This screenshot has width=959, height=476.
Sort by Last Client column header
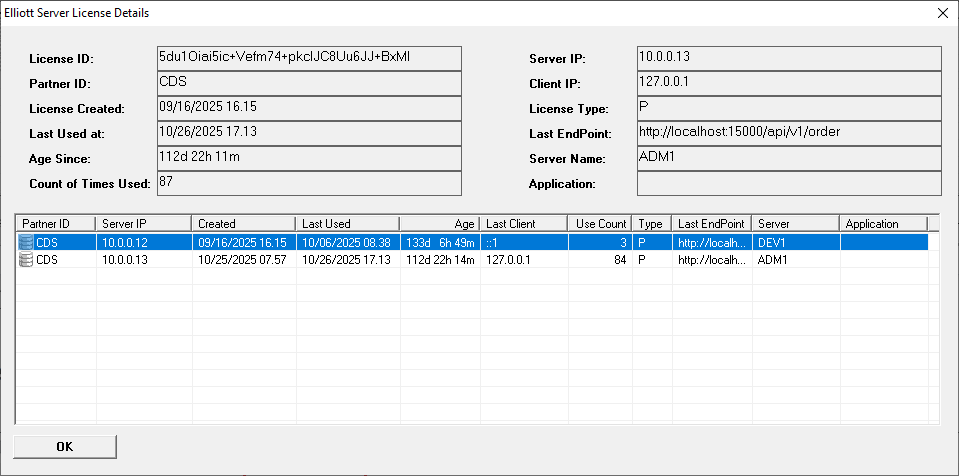(x=523, y=224)
